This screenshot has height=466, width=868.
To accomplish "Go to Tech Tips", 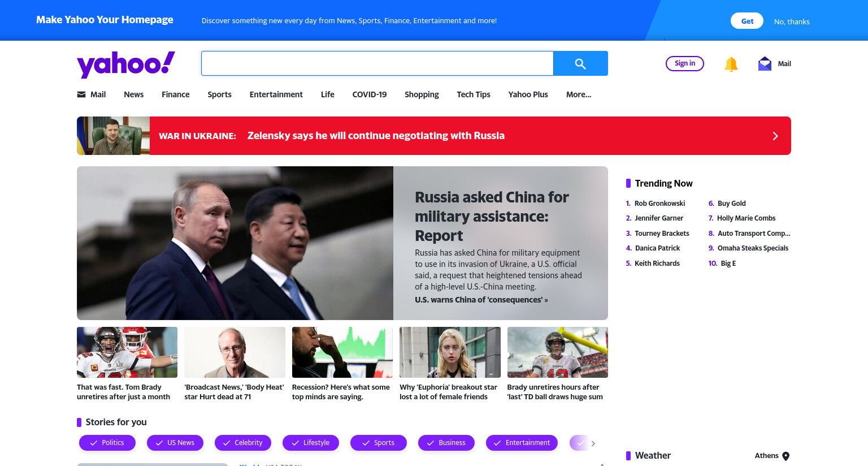I will (474, 94).
